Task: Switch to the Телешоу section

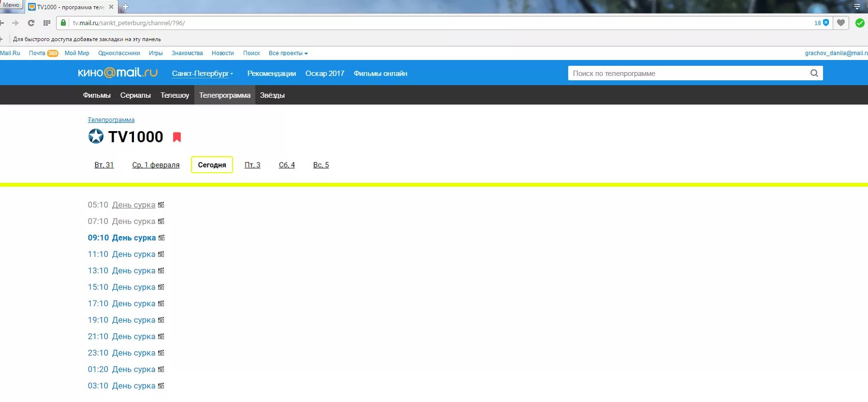Action: click(175, 95)
